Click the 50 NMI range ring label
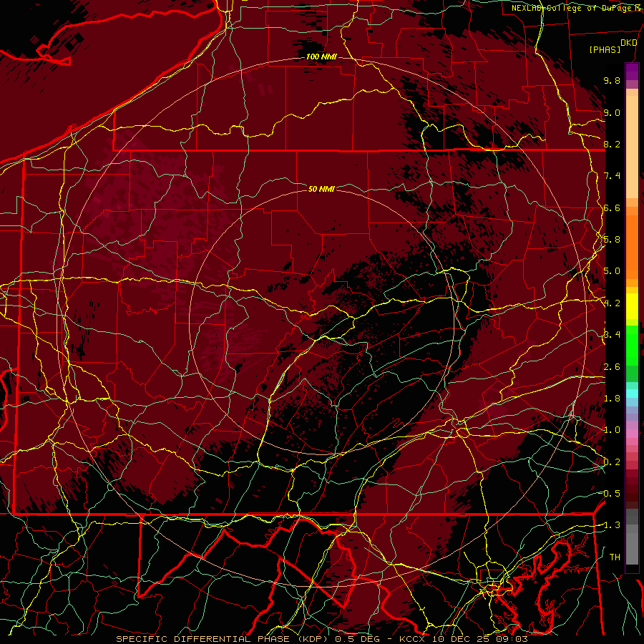Screen dimensions: 644x644 (x=321, y=189)
